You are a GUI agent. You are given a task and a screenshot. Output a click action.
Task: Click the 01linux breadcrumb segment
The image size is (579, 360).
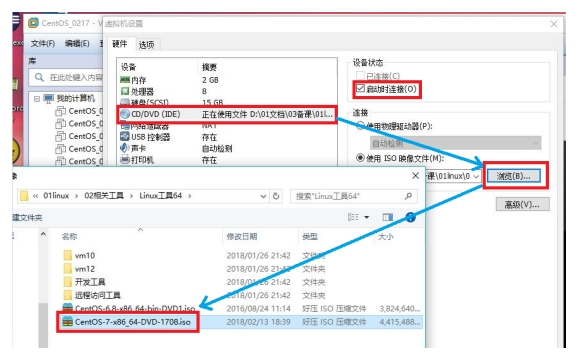click(56, 196)
